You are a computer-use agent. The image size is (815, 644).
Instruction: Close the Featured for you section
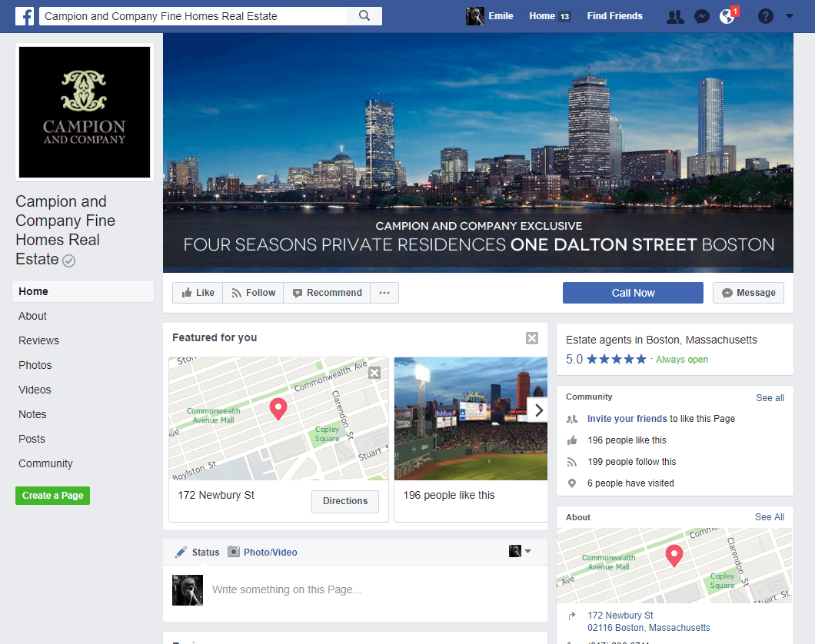pos(532,338)
